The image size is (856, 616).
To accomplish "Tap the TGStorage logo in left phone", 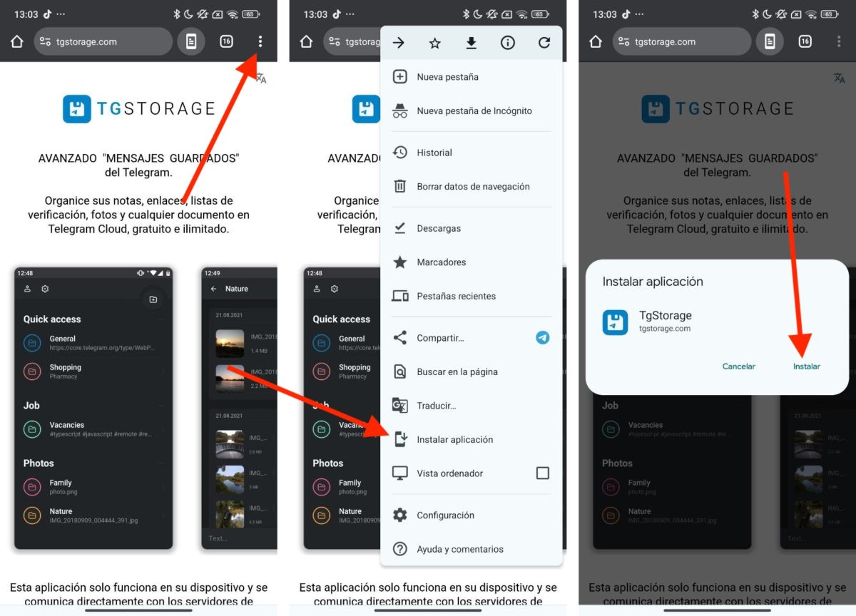I will [139, 108].
